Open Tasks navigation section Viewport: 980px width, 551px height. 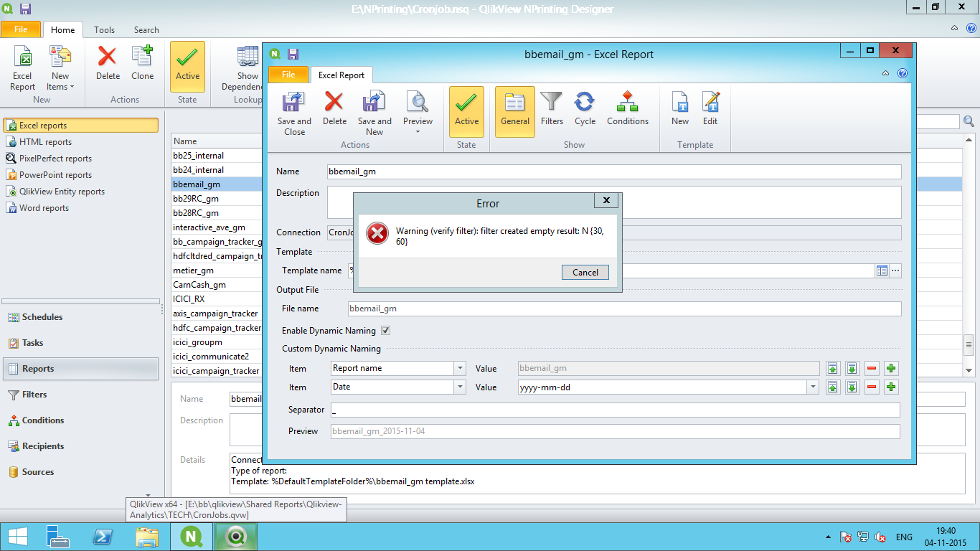click(80, 343)
